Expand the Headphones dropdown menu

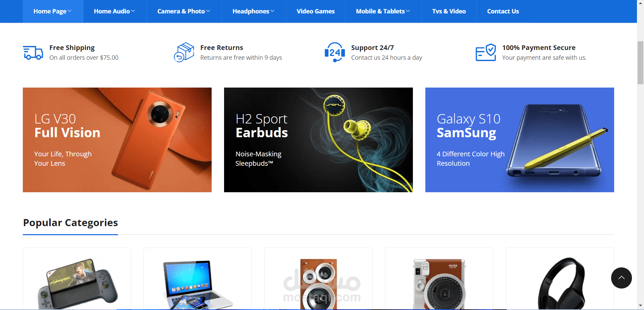[254, 11]
